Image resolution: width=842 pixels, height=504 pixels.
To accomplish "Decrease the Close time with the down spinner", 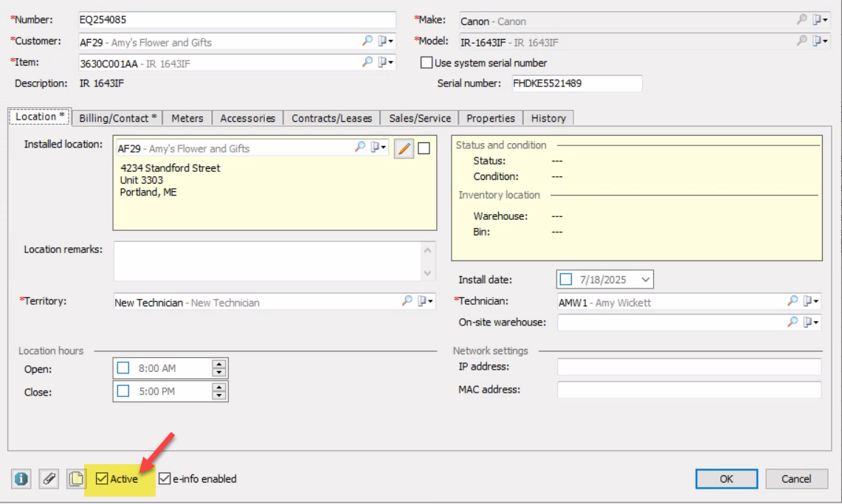I will click(218, 396).
